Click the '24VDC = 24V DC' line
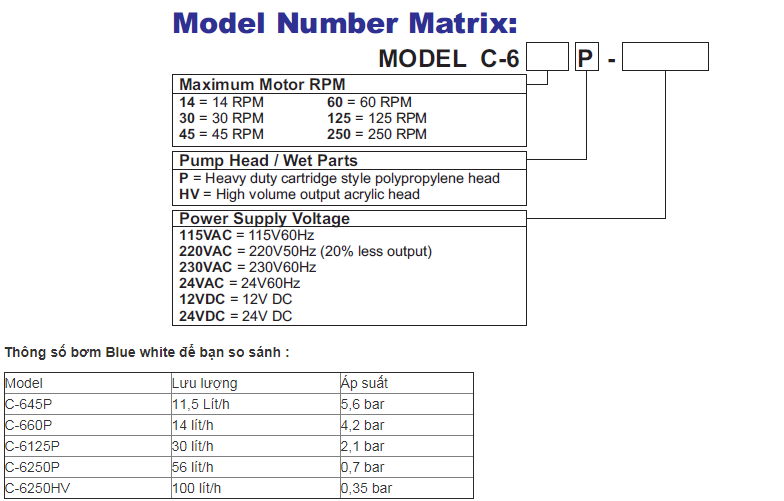Viewport: 784px width, 501px height. click(236, 316)
